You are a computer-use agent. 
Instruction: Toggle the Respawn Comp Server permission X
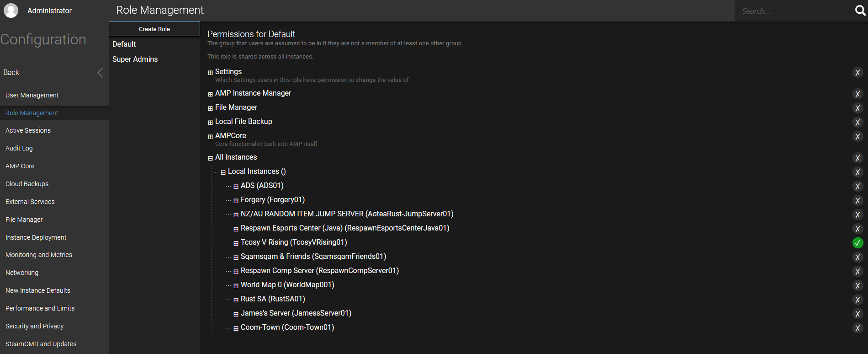(x=857, y=272)
